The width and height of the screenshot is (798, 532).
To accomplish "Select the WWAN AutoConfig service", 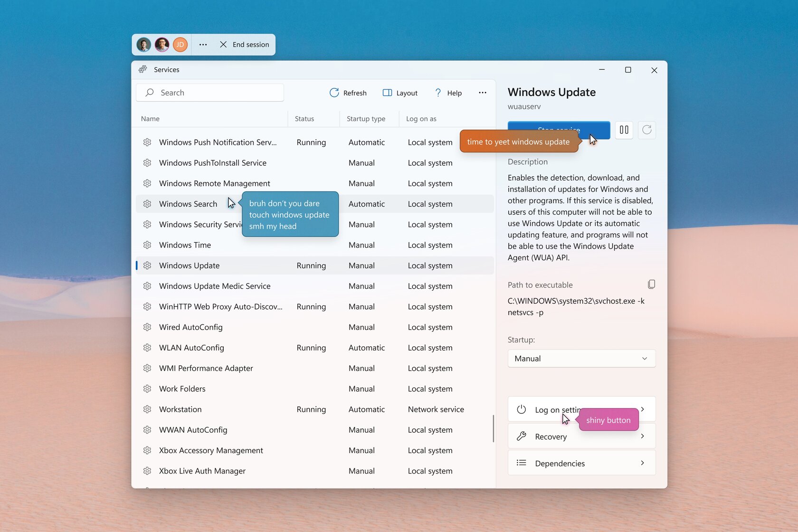I will 314,430.
